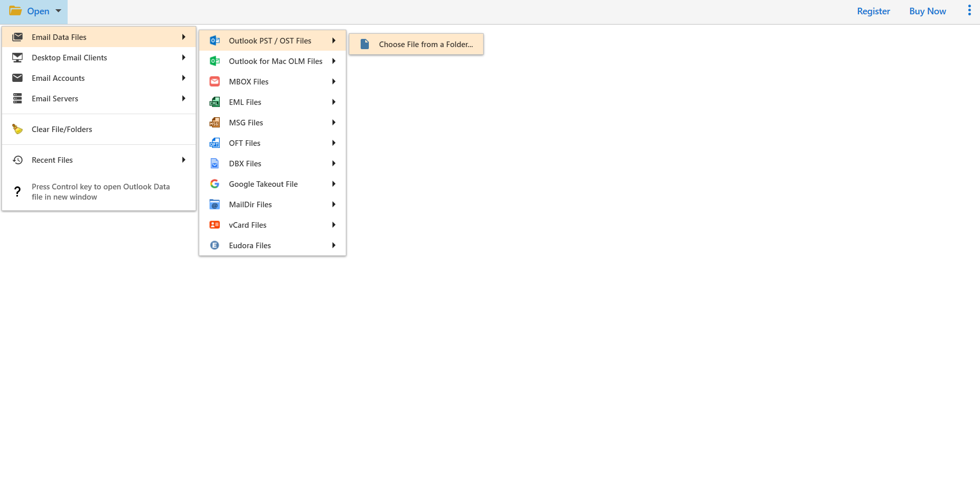Viewport: 980px width, 477px height.
Task: Click the EML Files icon
Action: click(215, 102)
